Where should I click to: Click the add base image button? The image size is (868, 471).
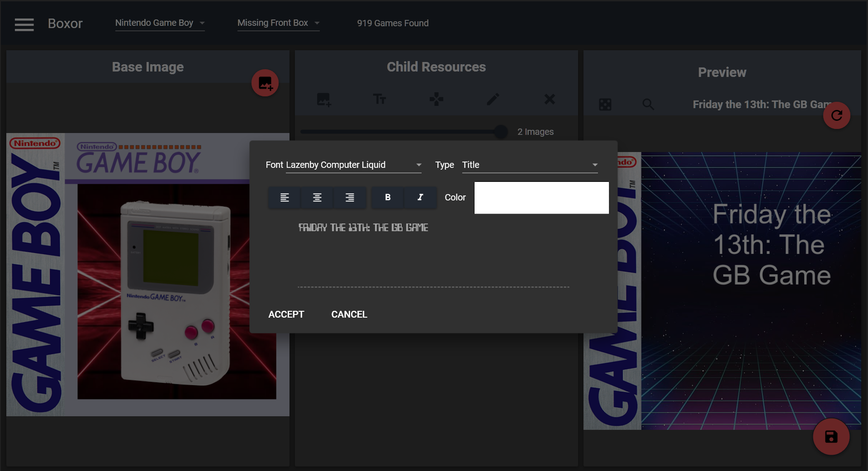click(265, 83)
